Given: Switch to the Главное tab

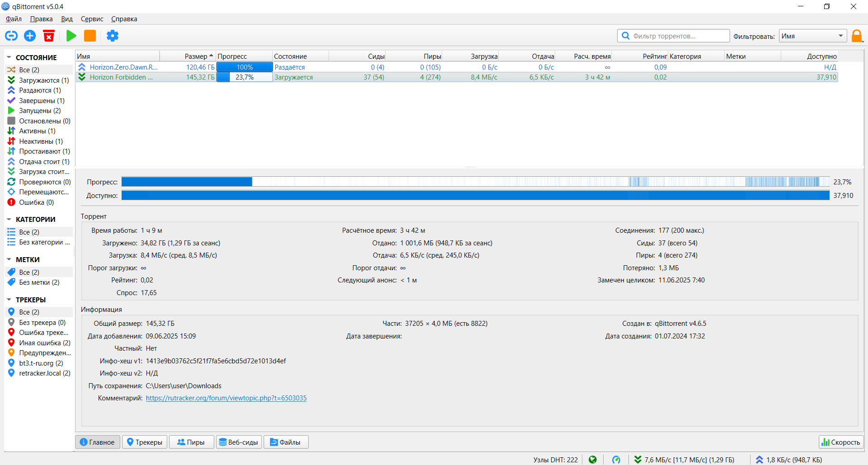Looking at the screenshot, I should [x=98, y=442].
